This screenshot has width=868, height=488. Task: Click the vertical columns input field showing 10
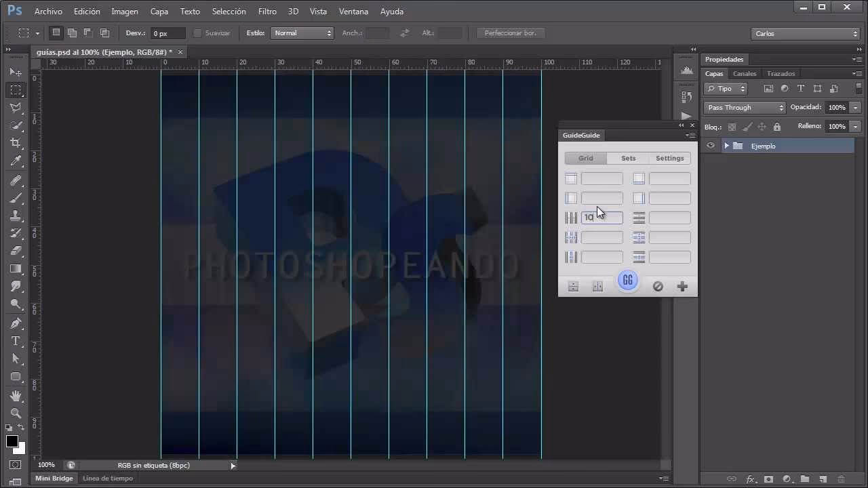(601, 217)
